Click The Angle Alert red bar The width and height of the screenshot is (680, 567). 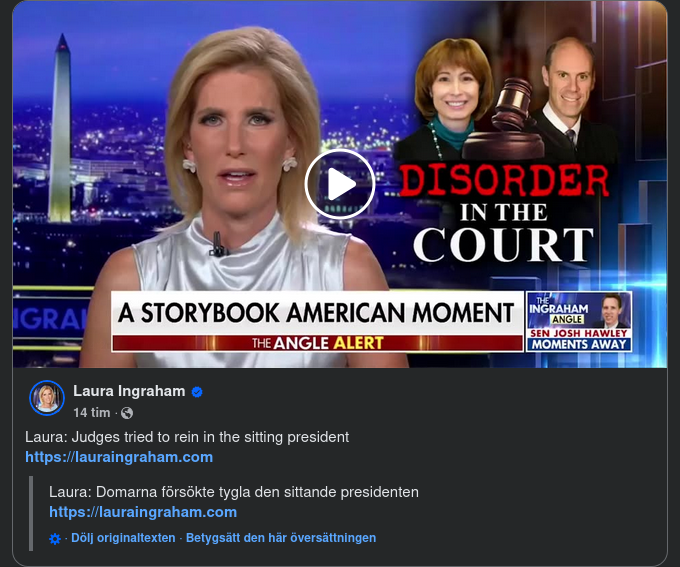pos(317,343)
